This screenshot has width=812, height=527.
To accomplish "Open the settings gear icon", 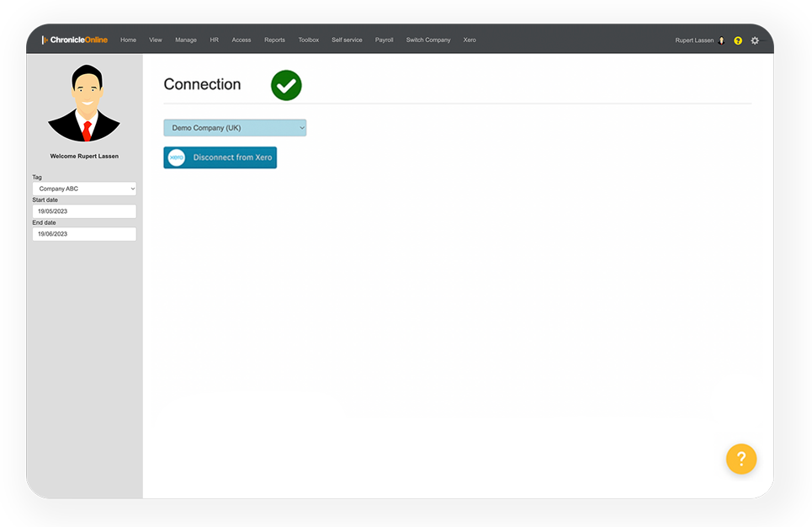I will (755, 40).
